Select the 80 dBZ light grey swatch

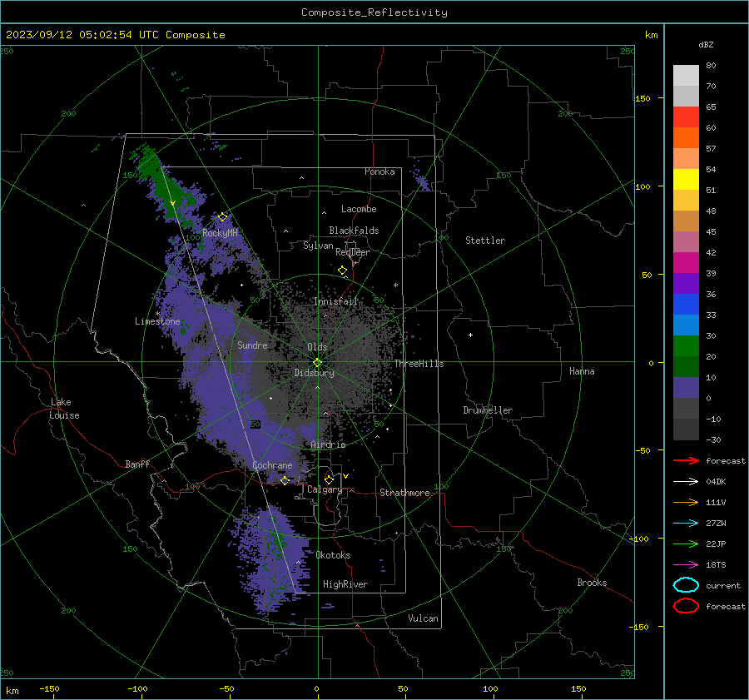click(x=686, y=76)
